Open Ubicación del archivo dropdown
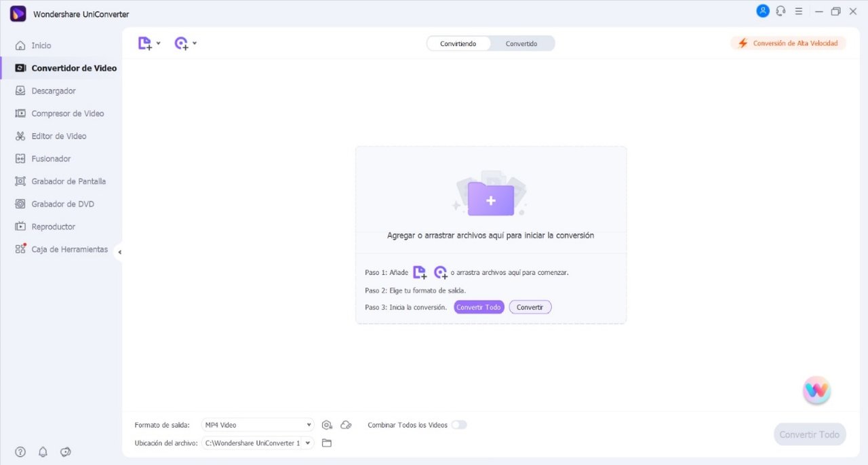Image resolution: width=868 pixels, height=465 pixels. 258,443
